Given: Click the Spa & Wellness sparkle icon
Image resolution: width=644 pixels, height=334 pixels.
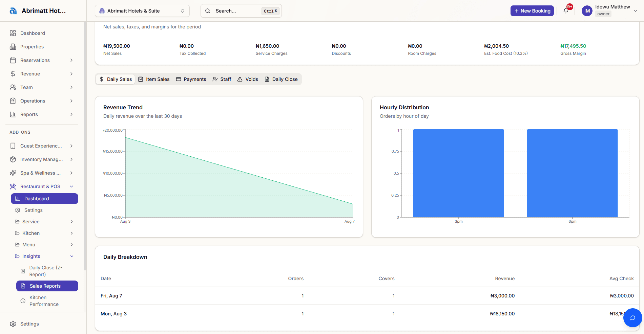Looking at the screenshot, I should (13, 173).
